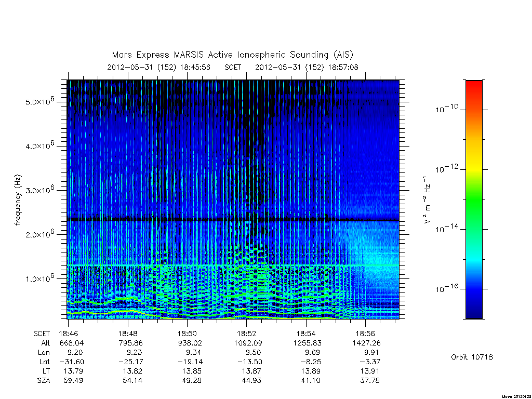Click the 10^-12 colorbar tick label
Image resolution: width=532 pixels, height=399 pixels.
pos(447,168)
